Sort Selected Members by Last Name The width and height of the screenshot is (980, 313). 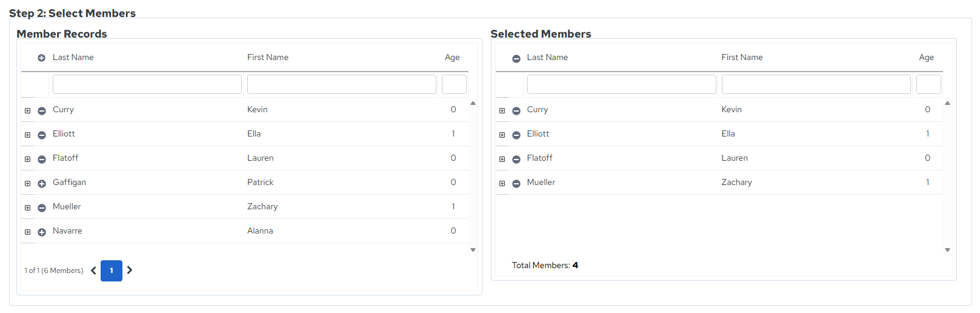pyautogui.click(x=547, y=57)
